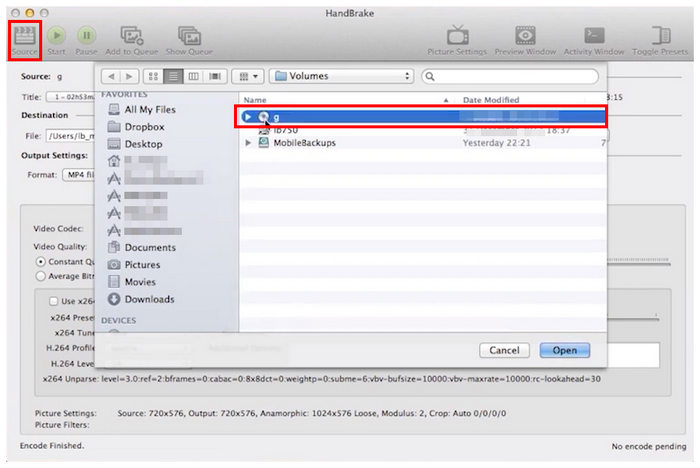Open the Volumes location popup
This screenshot has height=468, width=700.
click(x=342, y=76)
